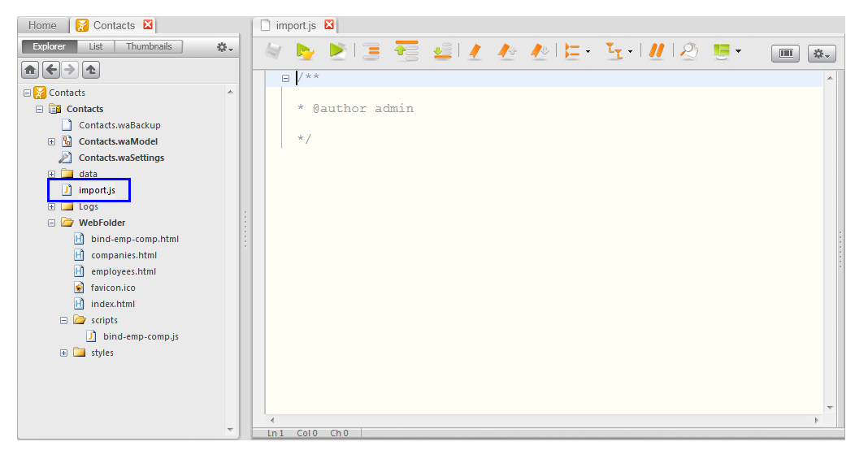Switch to the Home tab
The width and height of the screenshot is (868, 459).
coord(42,25)
